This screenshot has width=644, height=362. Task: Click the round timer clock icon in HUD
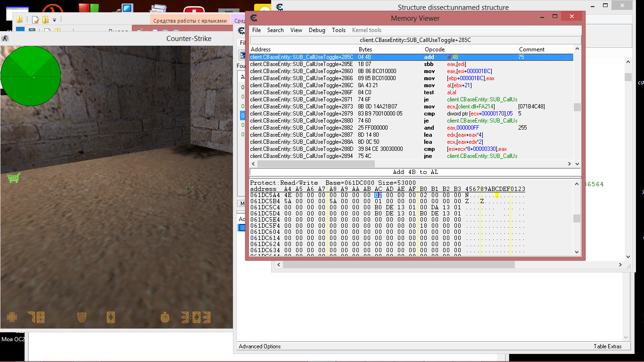(x=165, y=317)
